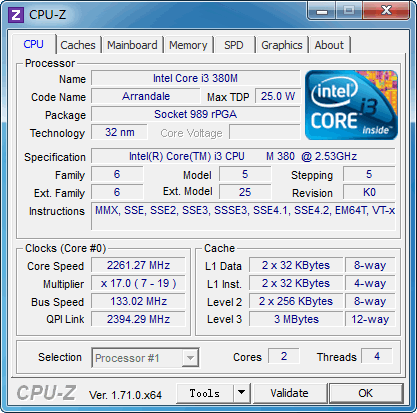Click the processor Name field Intel Core i3 380M
Screen dimensions: 417x413
click(195, 78)
